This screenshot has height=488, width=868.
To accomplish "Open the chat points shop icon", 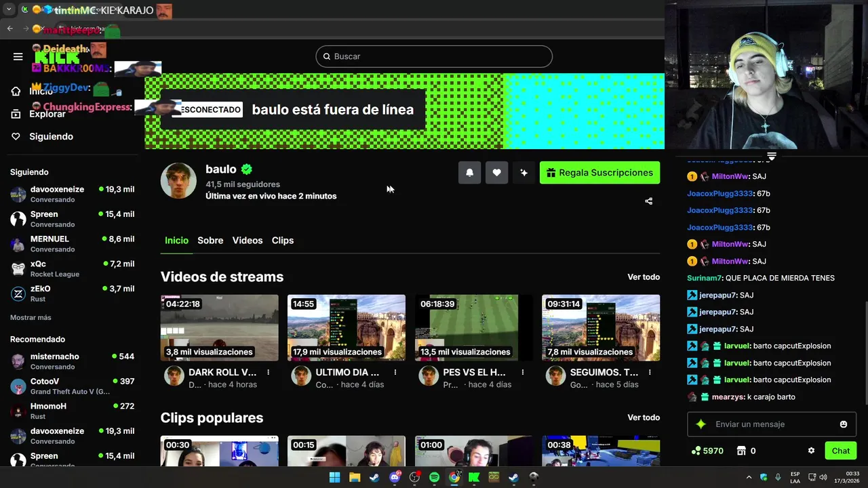I will 741,451.
